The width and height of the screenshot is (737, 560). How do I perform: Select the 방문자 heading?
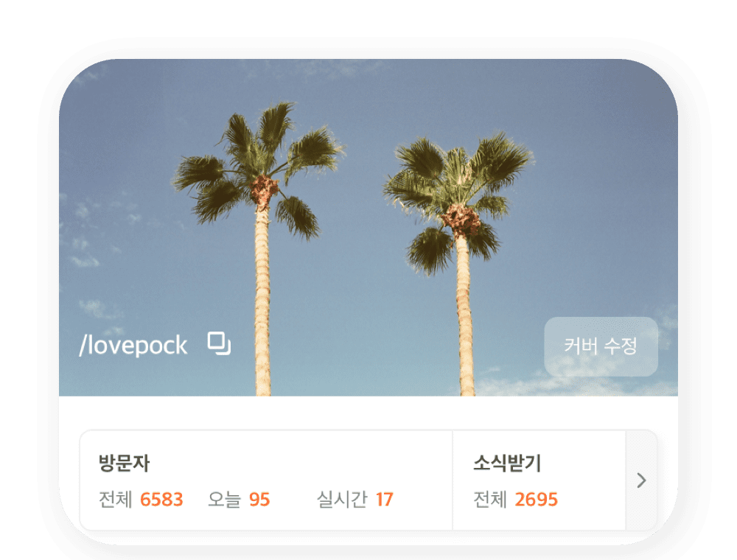tap(124, 463)
